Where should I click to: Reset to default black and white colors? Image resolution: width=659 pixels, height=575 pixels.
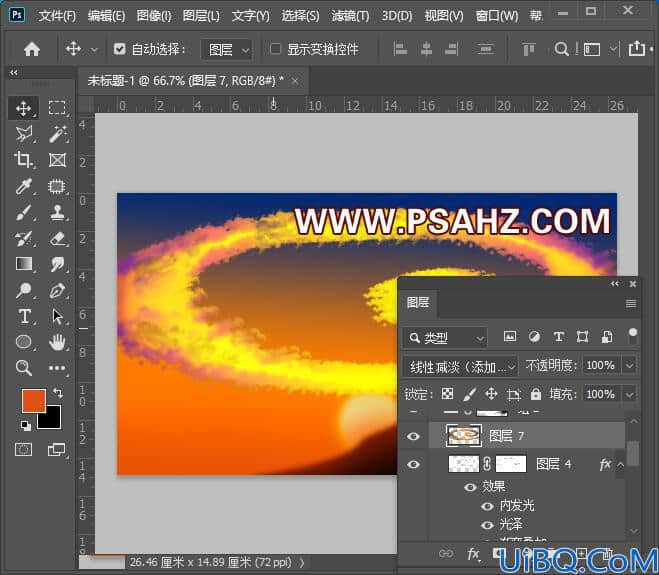(x=26, y=426)
